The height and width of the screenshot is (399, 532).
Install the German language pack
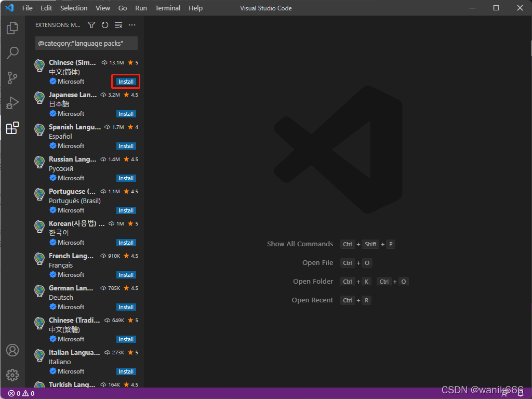pyautogui.click(x=126, y=308)
